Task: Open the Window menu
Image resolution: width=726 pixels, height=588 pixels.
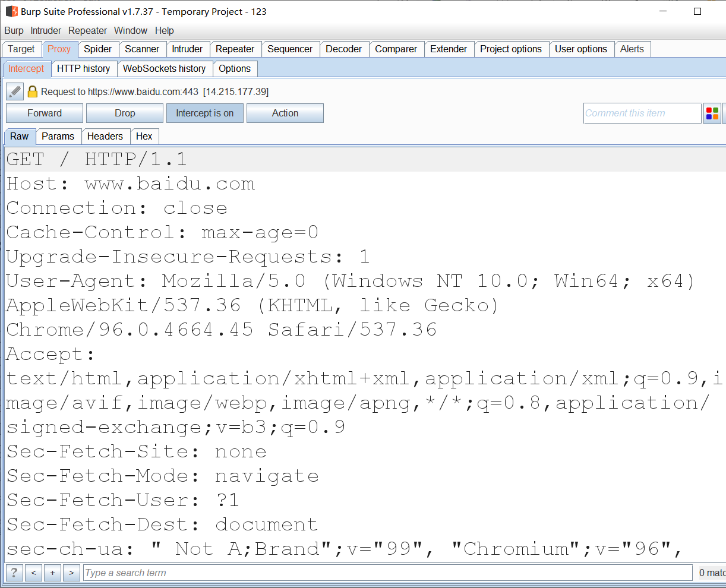Action: [x=131, y=30]
